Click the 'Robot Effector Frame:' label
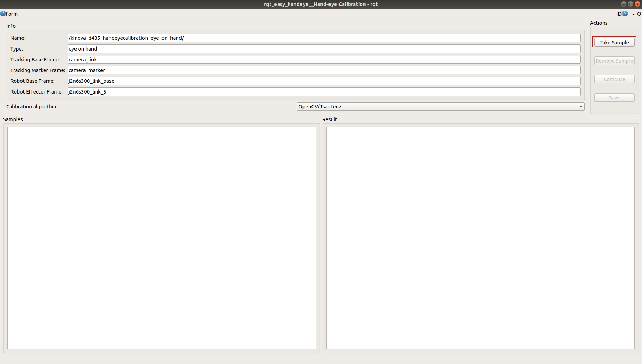642x364 pixels. (x=36, y=92)
